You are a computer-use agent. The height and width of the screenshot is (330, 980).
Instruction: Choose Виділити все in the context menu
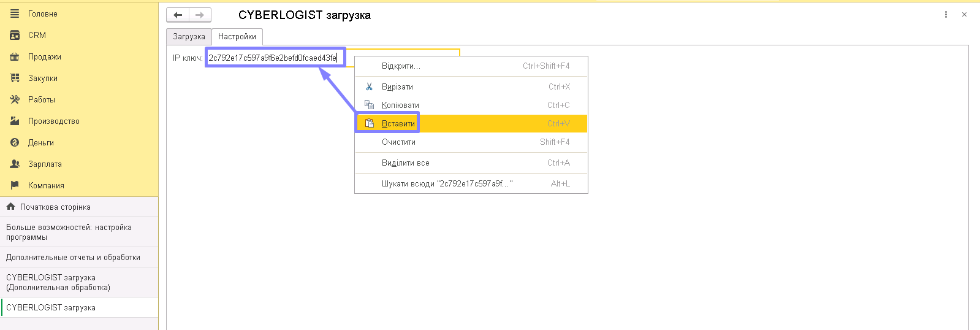click(x=471, y=163)
